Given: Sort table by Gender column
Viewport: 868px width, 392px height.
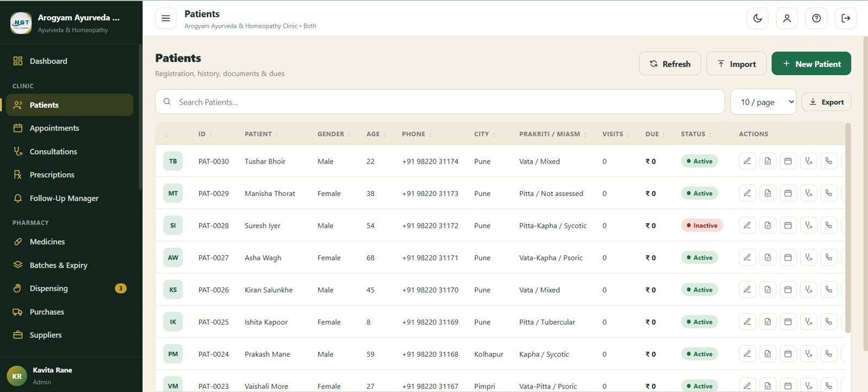Looking at the screenshot, I should pos(334,134).
